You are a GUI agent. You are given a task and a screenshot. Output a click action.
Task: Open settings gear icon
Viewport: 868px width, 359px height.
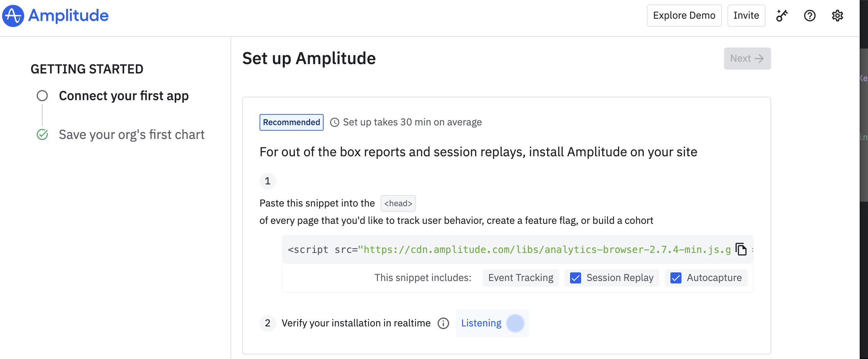pyautogui.click(x=837, y=16)
